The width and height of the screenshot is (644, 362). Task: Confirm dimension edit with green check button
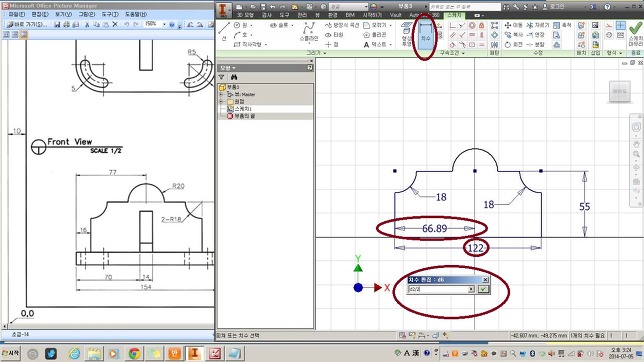(x=483, y=289)
